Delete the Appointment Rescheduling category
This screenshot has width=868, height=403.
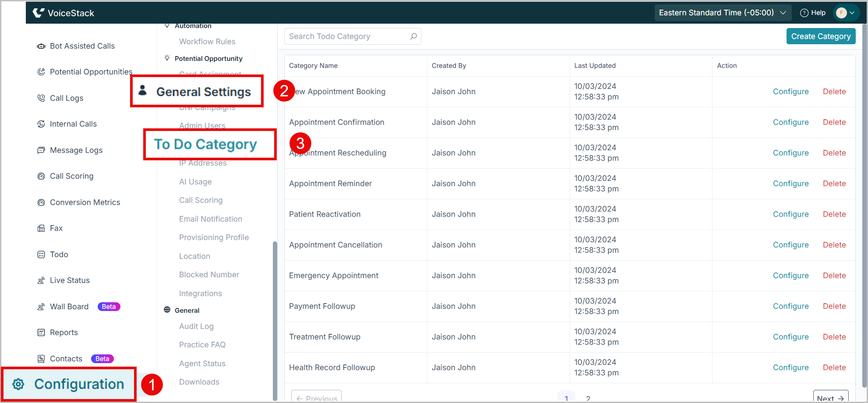pyautogui.click(x=834, y=153)
